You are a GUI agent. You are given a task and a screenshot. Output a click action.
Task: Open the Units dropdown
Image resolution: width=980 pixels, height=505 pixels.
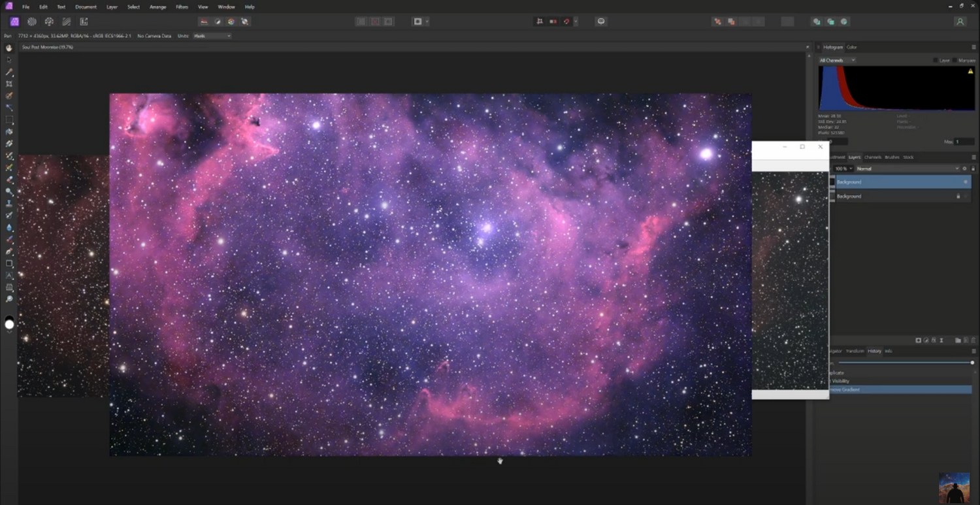[212, 36]
